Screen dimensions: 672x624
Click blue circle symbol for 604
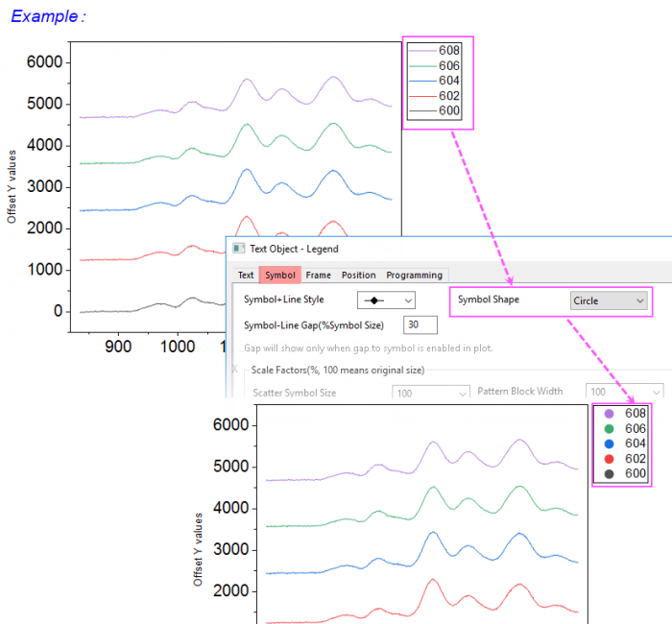point(609,444)
